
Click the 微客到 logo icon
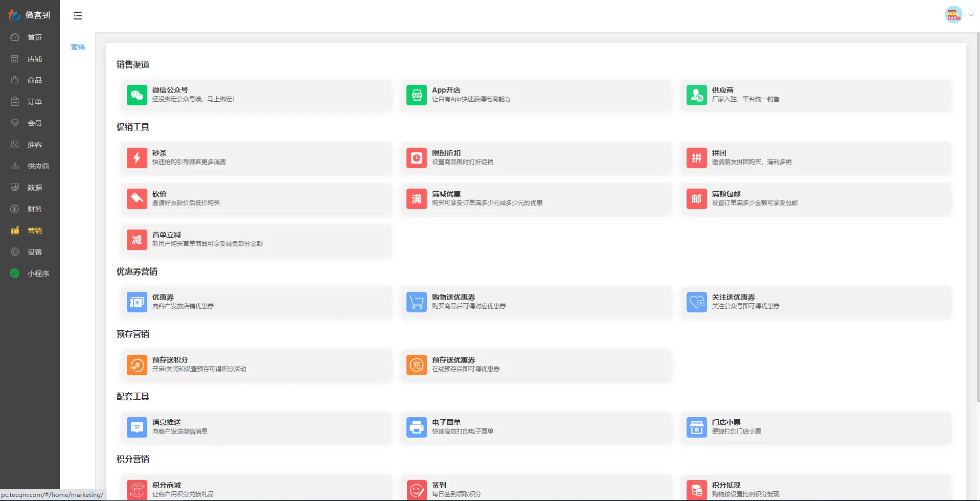(x=14, y=15)
